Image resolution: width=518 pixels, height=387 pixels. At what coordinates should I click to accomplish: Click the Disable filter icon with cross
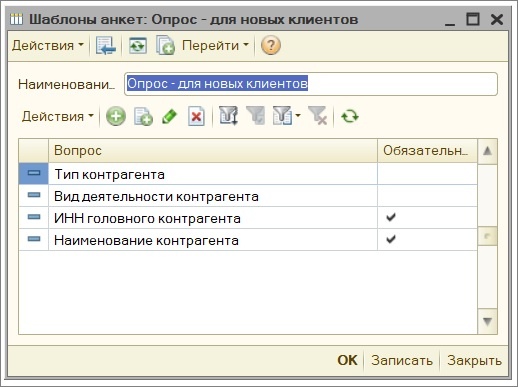point(317,116)
